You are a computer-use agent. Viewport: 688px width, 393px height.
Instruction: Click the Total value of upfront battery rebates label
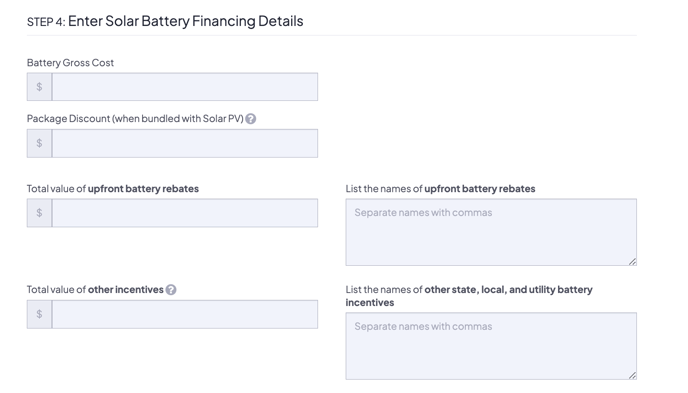pyautogui.click(x=113, y=189)
